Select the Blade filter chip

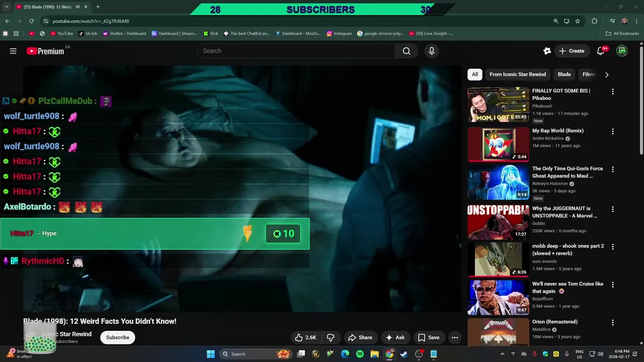[x=564, y=74]
